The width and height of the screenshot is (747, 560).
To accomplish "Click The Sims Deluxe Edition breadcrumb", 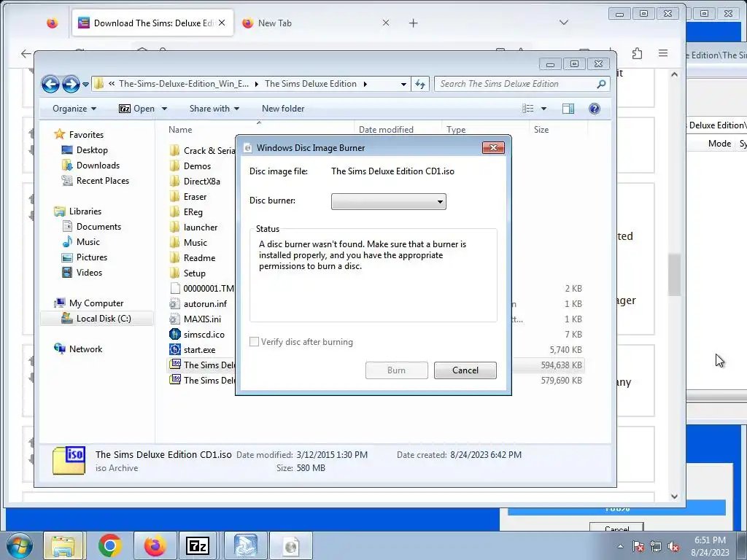I will click(311, 84).
